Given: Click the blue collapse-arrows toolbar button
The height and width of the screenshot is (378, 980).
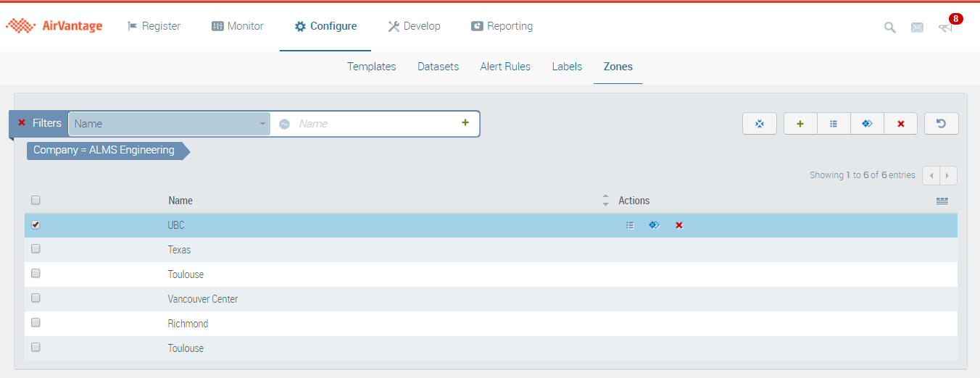Looking at the screenshot, I should 760,124.
